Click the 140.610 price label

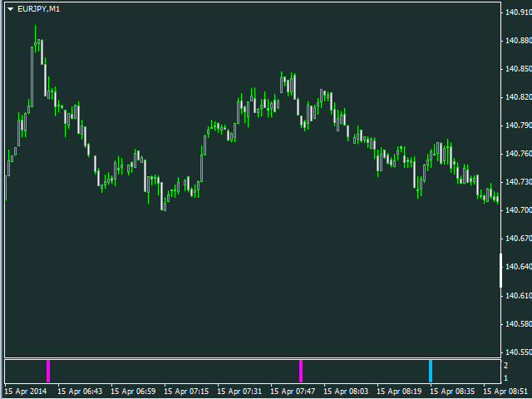point(519,296)
